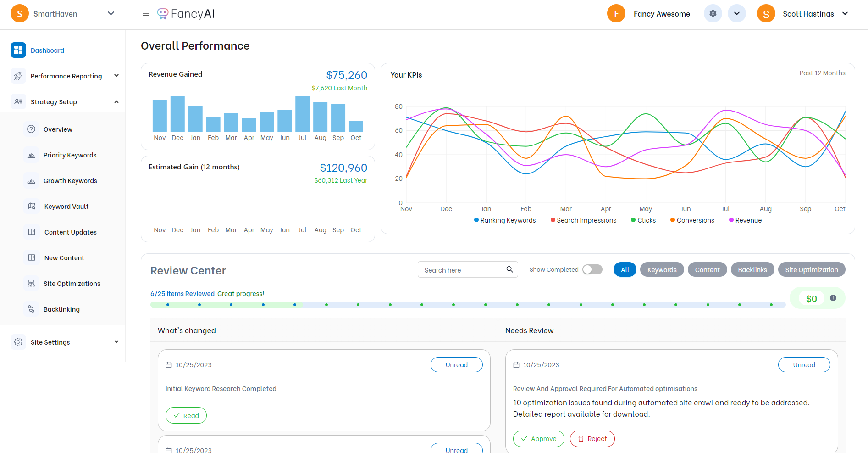Select the Site Optimization filter tab
The height and width of the screenshot is (453, 868).
(x=811, y=270)
